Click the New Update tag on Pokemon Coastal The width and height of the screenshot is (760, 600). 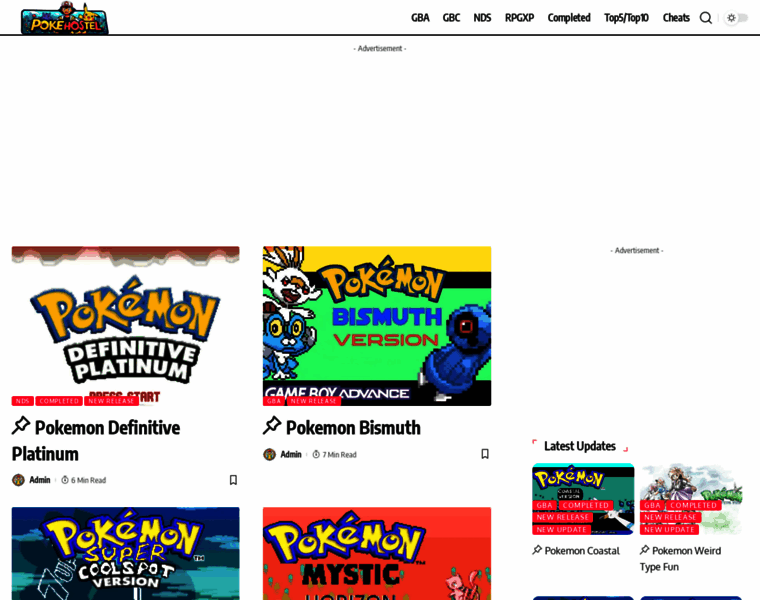tap(561, 530)
